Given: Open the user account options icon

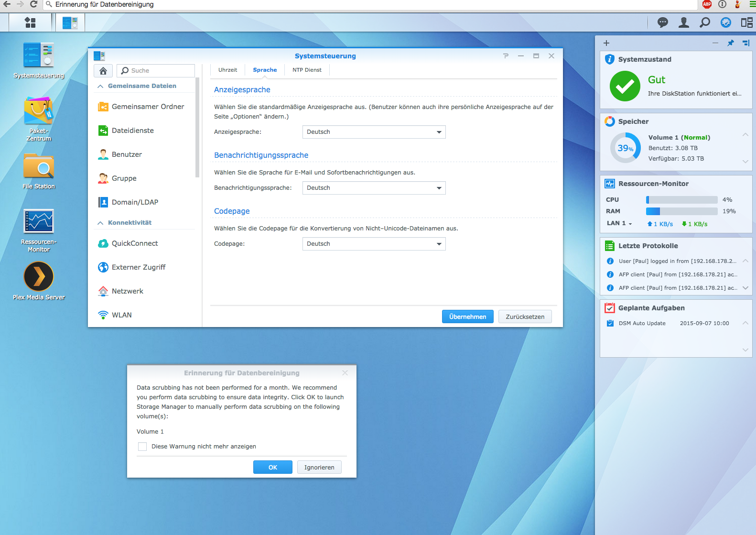Looking at the screenshot, I should [684, 22].
